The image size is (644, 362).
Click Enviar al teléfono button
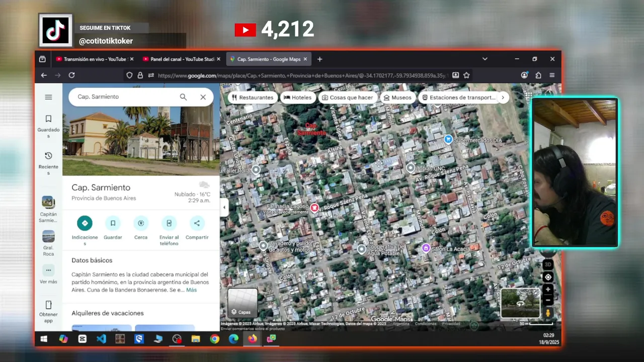(169, 223)
